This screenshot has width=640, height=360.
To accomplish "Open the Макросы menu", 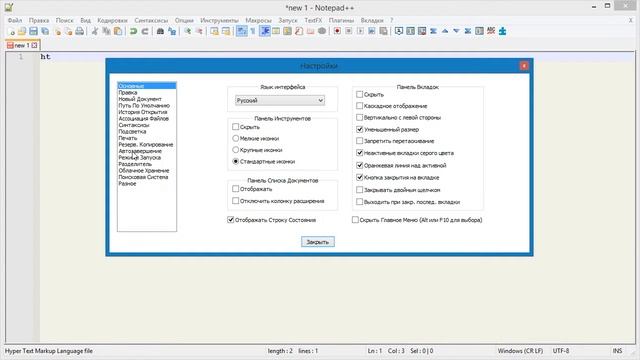I will point(258,20).
